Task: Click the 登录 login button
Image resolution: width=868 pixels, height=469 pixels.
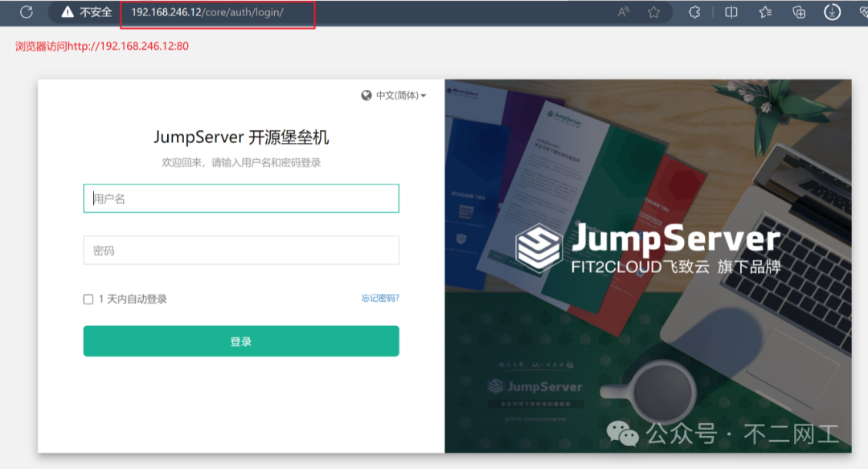Action: coord(241,341)
